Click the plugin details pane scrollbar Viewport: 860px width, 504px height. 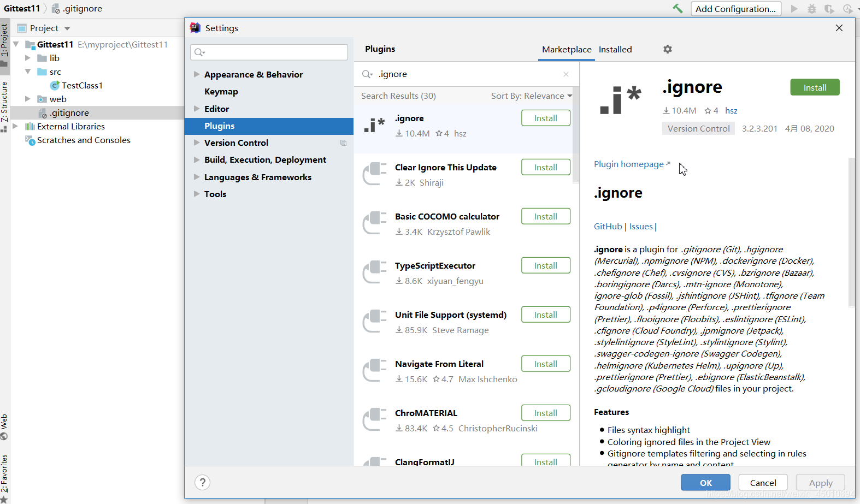pos(851,232)
